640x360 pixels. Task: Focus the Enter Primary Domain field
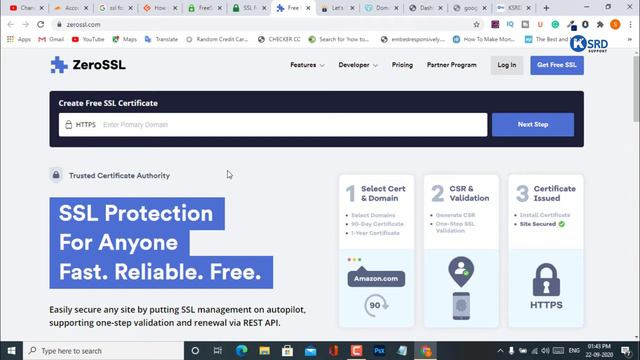point(273,124)
